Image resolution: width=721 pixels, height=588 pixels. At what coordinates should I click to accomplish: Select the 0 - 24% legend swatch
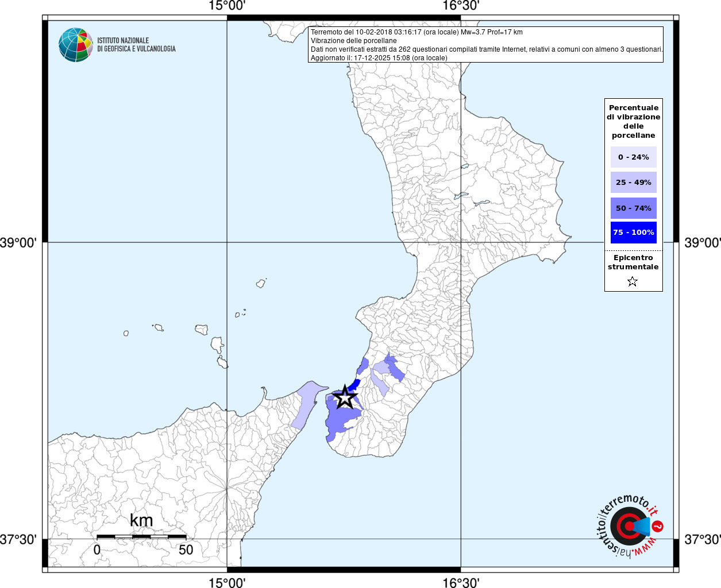pos(633,157)
